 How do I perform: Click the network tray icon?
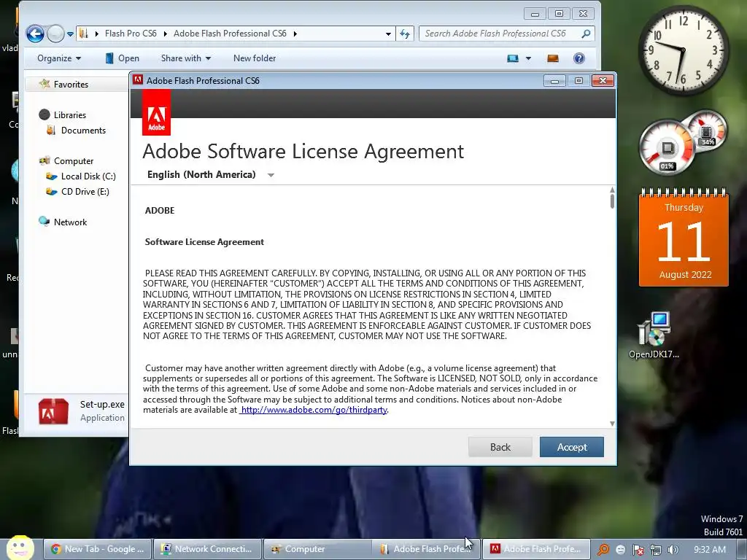[656, 550]
